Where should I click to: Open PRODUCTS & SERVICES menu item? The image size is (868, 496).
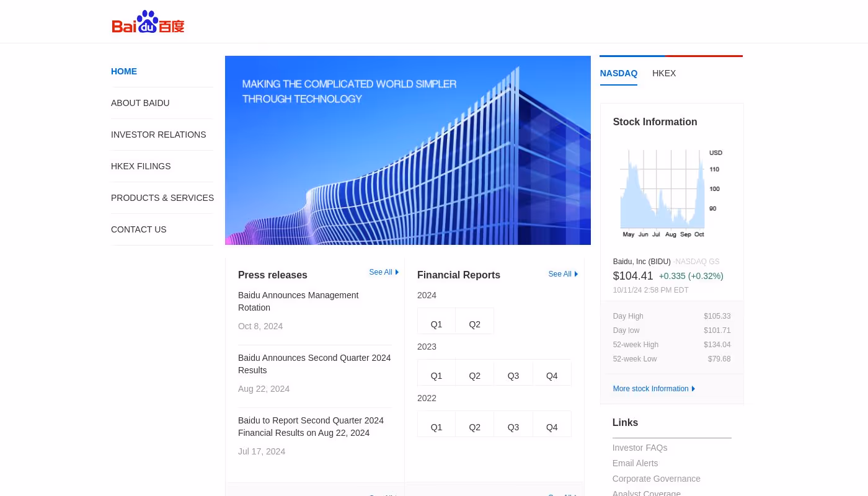pos(162,198)
